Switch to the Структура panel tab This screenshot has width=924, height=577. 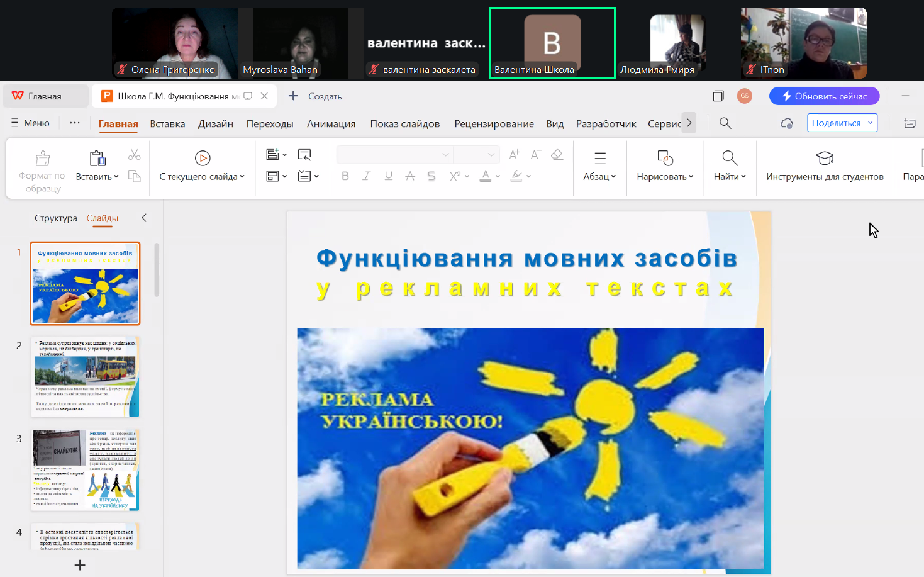(x=56, y=218)
